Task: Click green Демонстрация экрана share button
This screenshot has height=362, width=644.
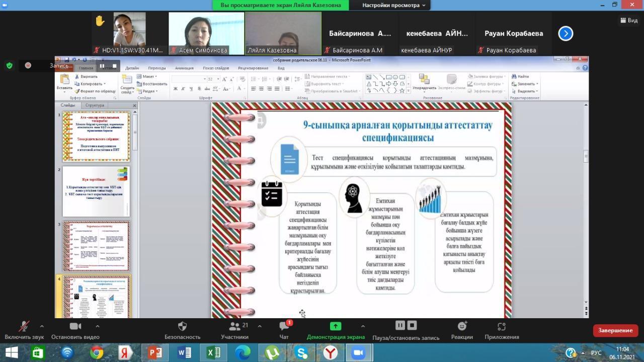Action: coord(336,330)
